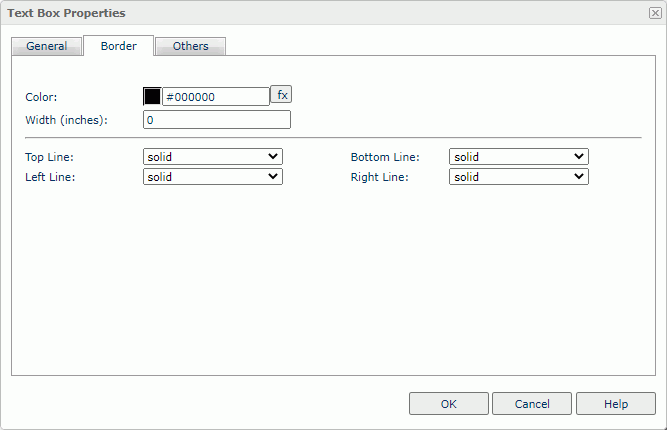Click the 'Left Line:' label
The width and height of the screenshot is (667, 430).
[50, 177]
